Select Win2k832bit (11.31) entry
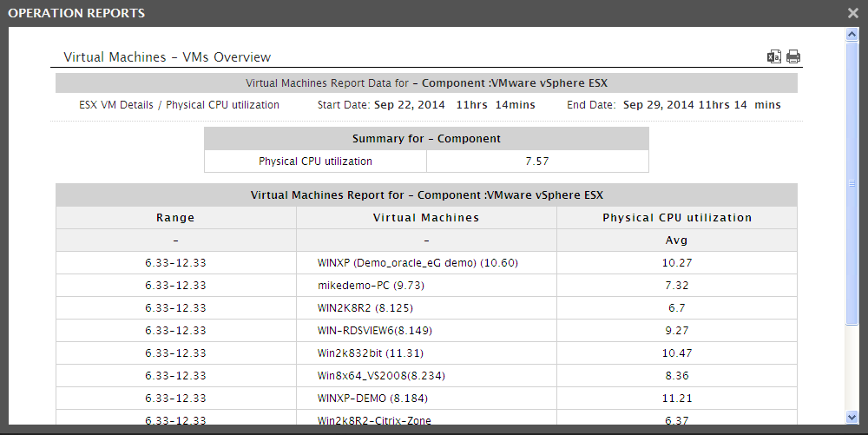This screenshot has width=868, height=435. [371, 353]
